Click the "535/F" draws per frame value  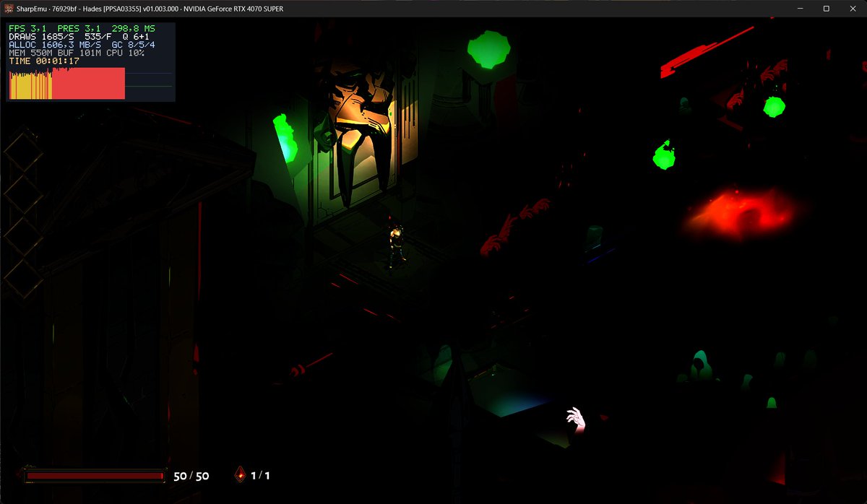click(98, 37)
